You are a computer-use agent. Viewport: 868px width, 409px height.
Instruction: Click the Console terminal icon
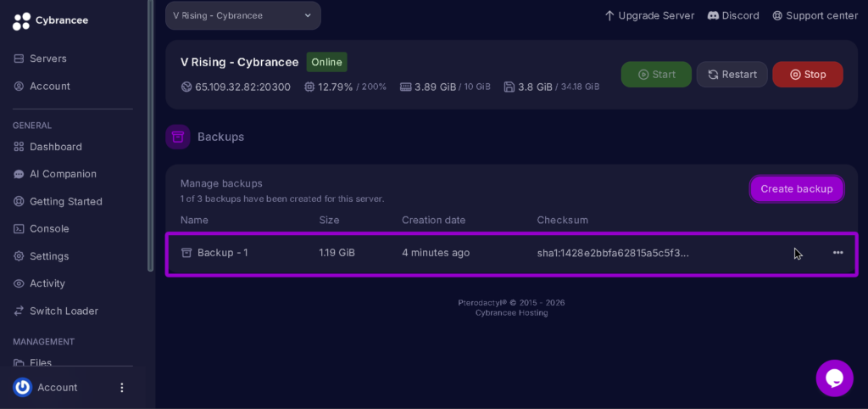coord(19,229)
